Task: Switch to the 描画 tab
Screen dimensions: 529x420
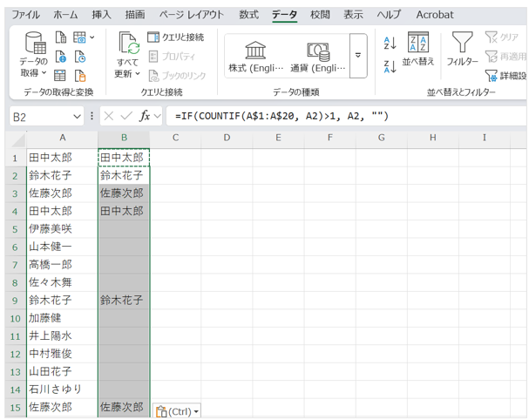Action: click(135, 15)
